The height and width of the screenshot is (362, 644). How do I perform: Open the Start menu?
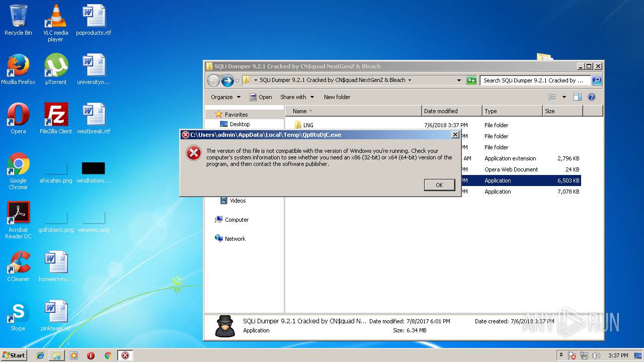[x=14, y=355]
